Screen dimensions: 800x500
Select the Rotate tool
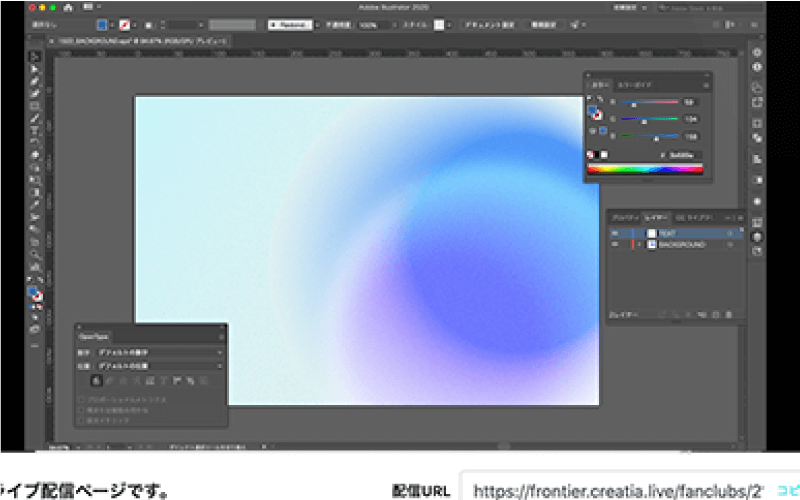coord(35,143)
